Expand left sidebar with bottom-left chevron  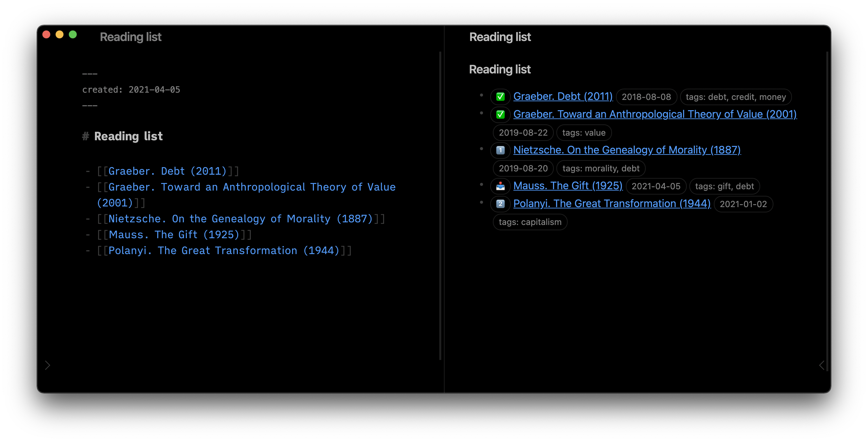coord(48,365)
